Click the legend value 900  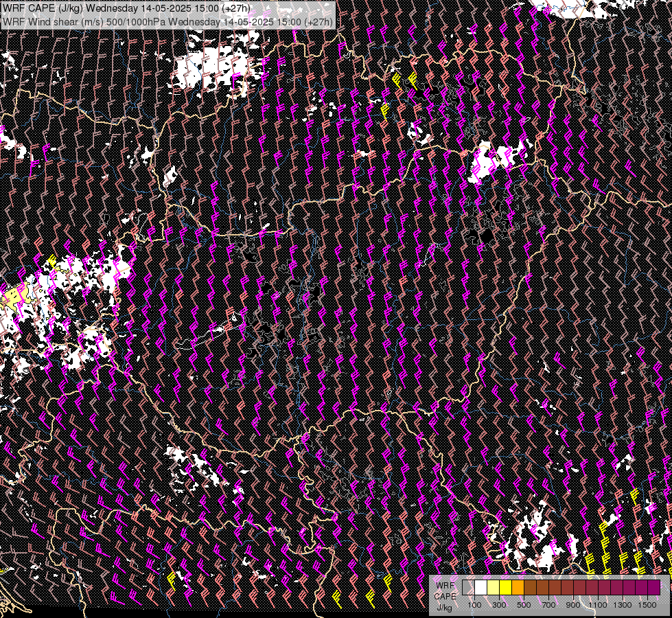[573, 605]
